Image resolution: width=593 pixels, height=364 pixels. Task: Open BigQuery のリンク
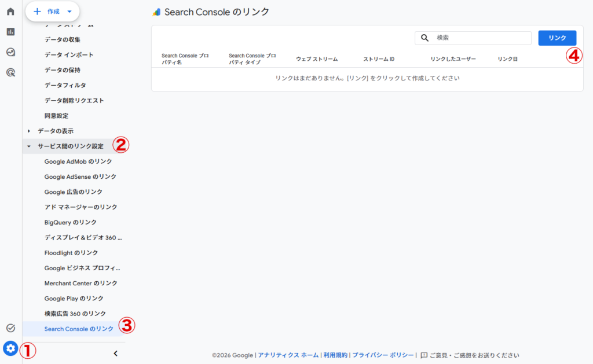pyautogui.click(x=70, y=222)
